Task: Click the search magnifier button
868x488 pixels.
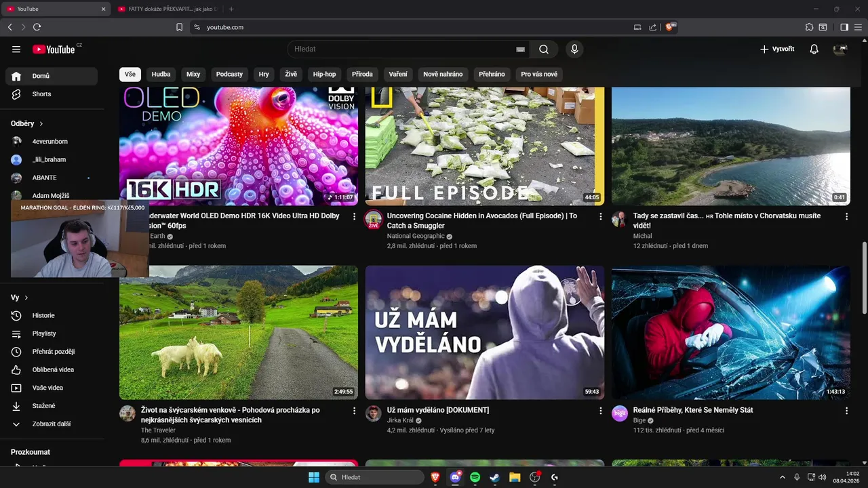Action: tap(544, 49)
